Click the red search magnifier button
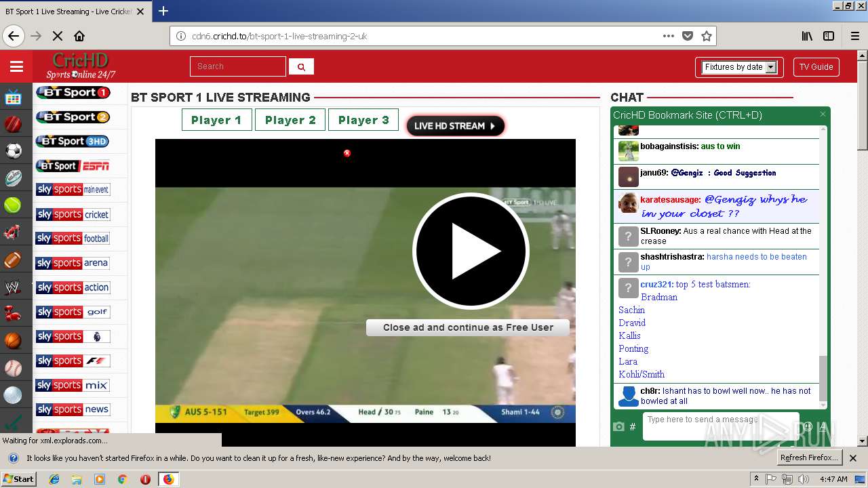 pyautogui.click(x=301, y=66)
